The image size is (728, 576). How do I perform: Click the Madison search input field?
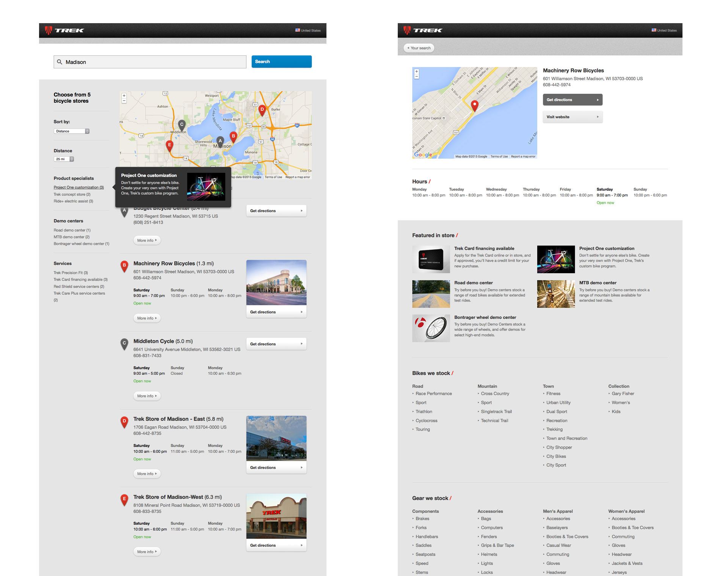point(150,62)
